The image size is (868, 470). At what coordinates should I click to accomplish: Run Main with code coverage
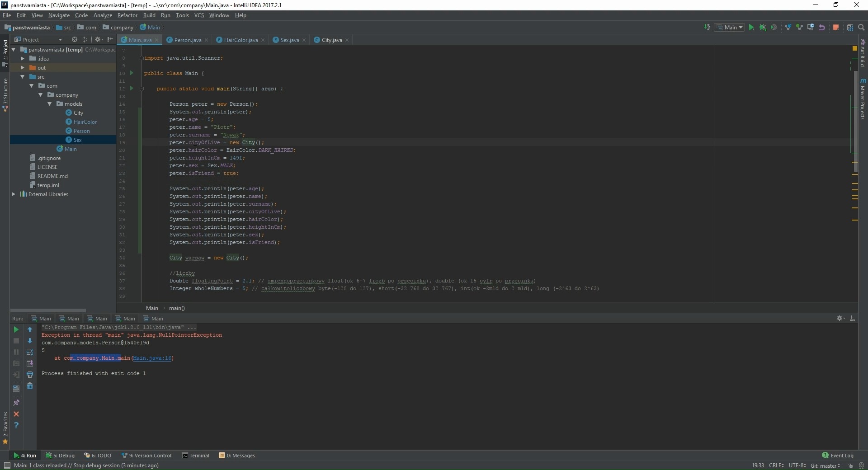coord(774,28)
